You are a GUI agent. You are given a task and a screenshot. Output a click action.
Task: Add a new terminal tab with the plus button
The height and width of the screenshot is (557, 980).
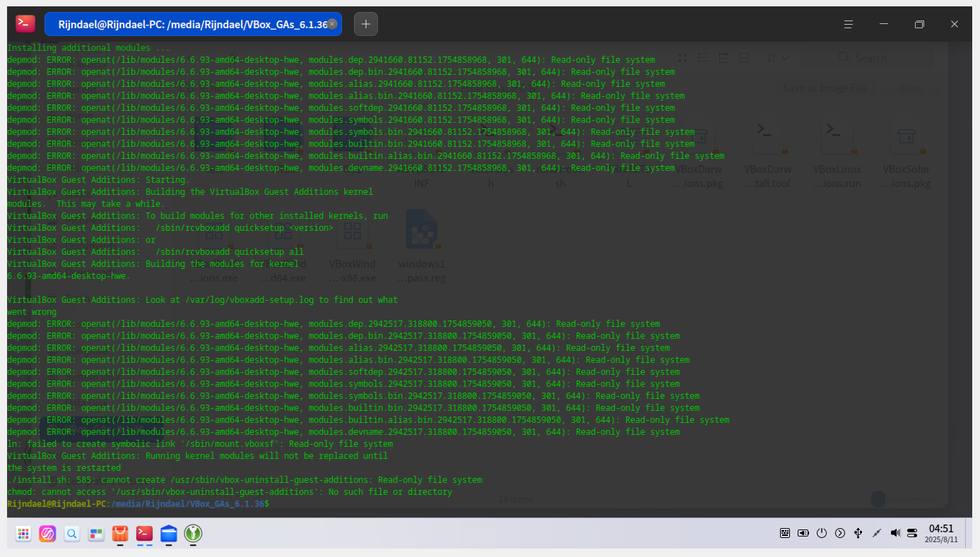366,24
